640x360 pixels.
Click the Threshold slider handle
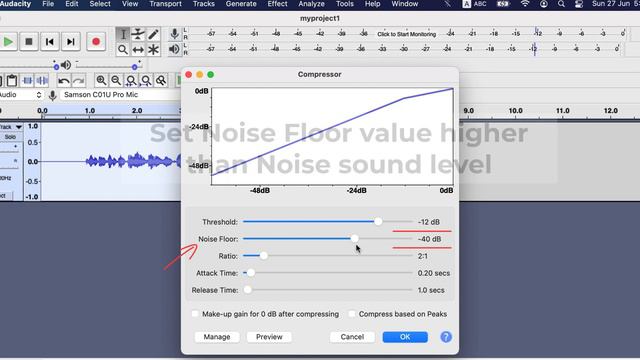[378, 222]
